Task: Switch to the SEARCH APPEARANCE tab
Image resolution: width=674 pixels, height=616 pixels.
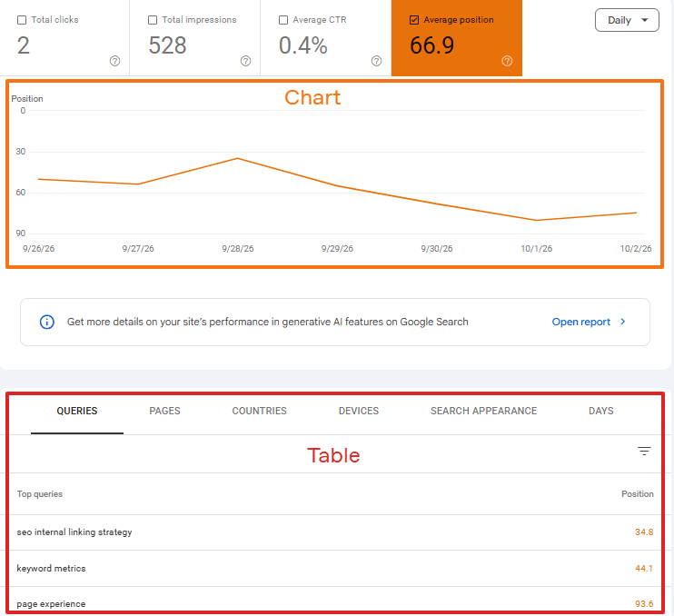Action: 483,411
